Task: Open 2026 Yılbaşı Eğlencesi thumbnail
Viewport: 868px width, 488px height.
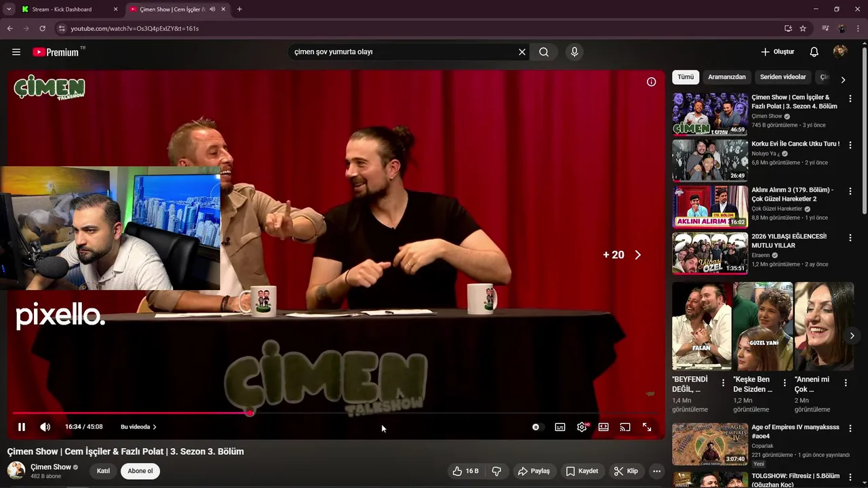Action: (710, 253)
